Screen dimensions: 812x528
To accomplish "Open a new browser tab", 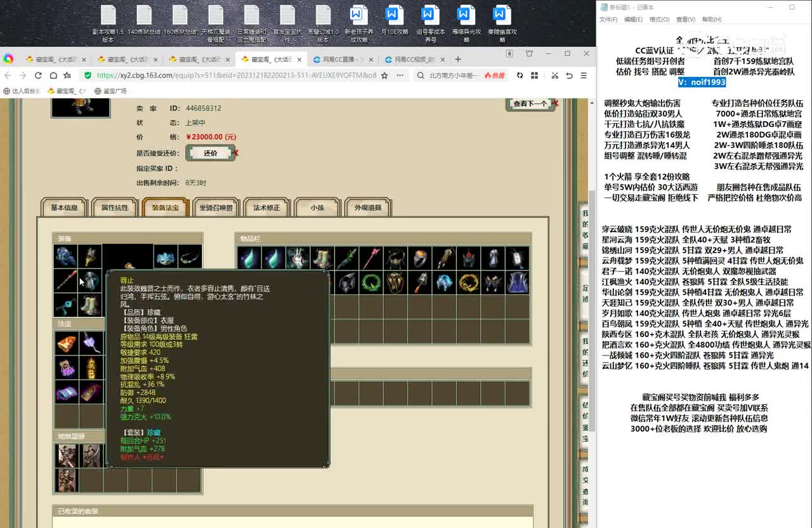I will [458, 59].
